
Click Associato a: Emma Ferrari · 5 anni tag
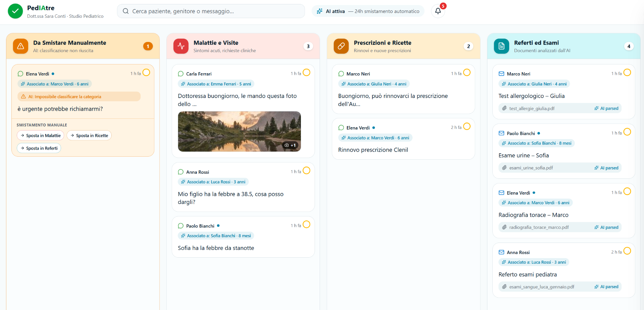[216, 84]
